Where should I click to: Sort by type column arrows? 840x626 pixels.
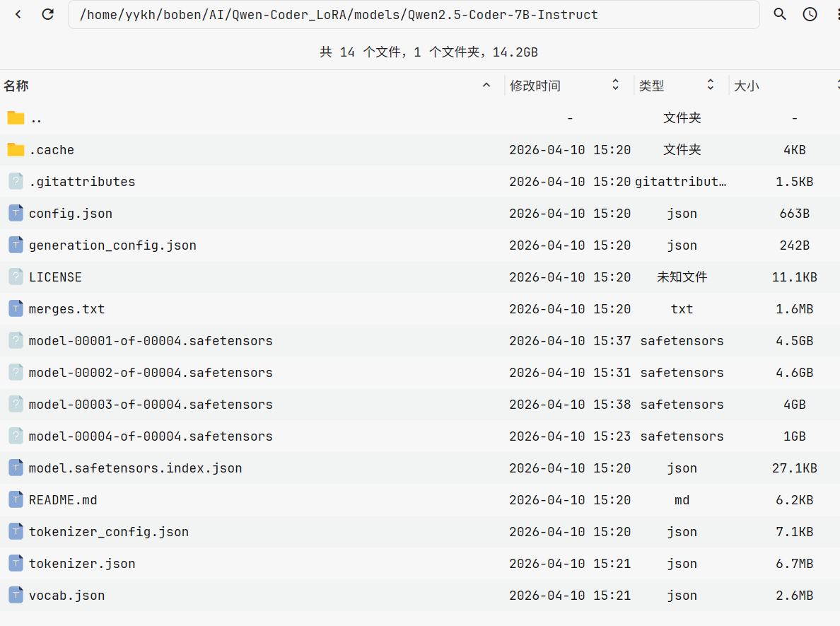coord(711,85)
